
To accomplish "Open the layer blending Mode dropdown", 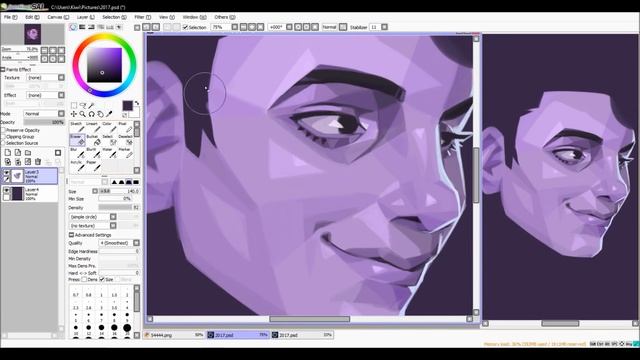I will coord(61,113).
